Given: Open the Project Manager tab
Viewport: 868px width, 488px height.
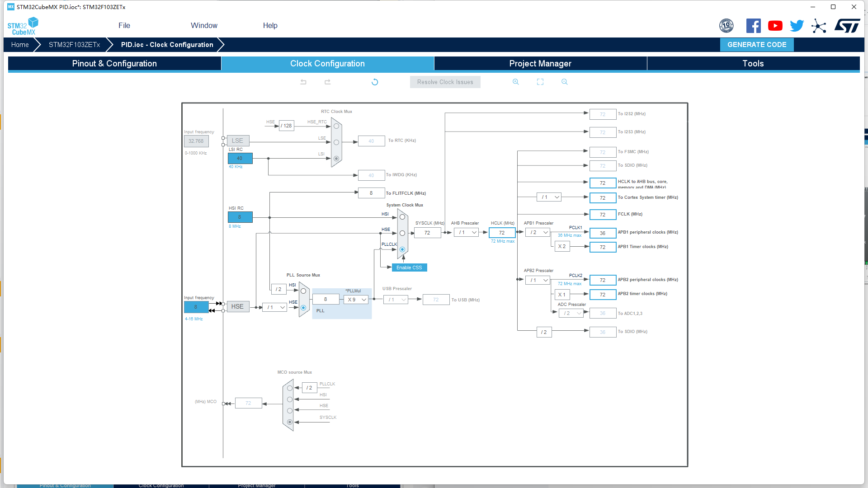Looking at the screenshot, I should [540, 63].
